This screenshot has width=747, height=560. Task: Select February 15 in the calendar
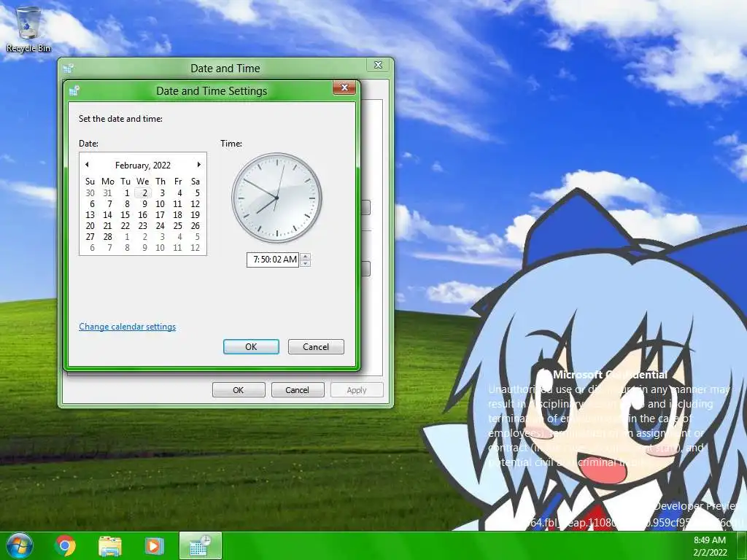tap(125, 215)
